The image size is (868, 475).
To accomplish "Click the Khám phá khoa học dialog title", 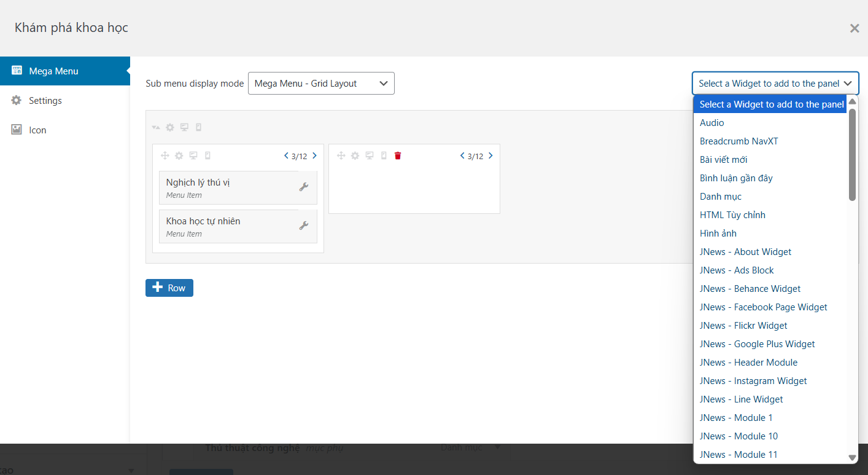I will coord(71,28).
